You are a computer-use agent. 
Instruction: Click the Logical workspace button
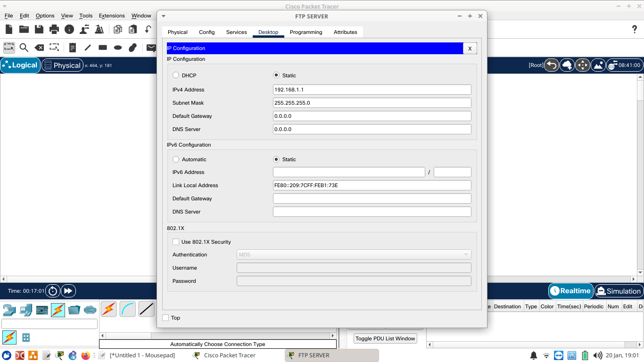(20, 65)
